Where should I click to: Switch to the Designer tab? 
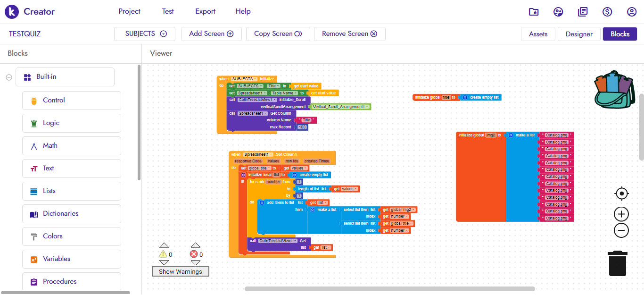pos(579,34)
